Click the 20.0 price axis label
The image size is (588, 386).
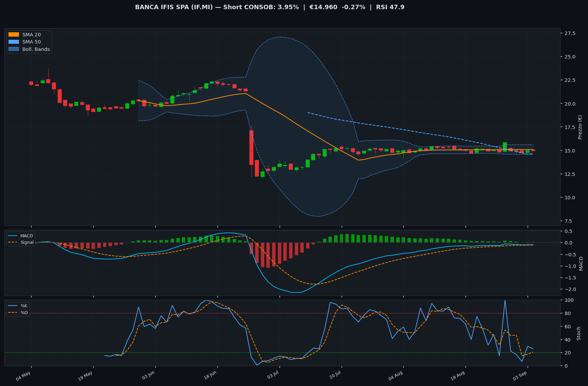pos(570,104)
